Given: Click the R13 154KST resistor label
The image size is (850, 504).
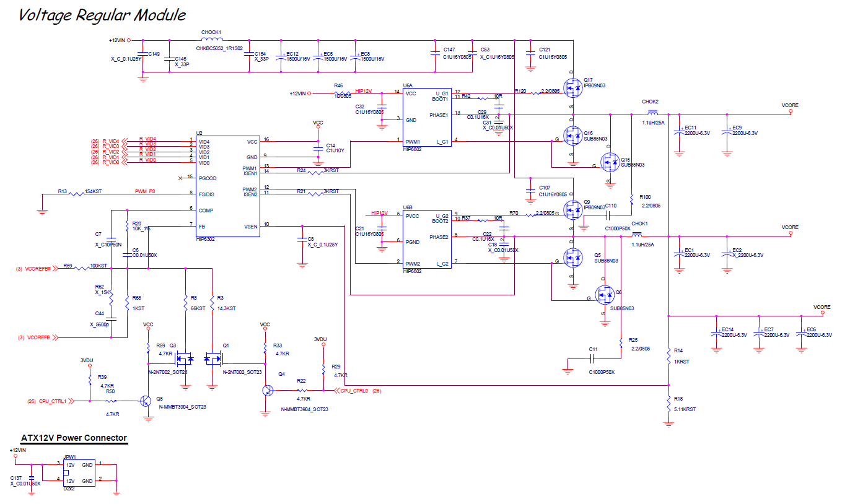Looking at the screenshot, I should 80,191.
